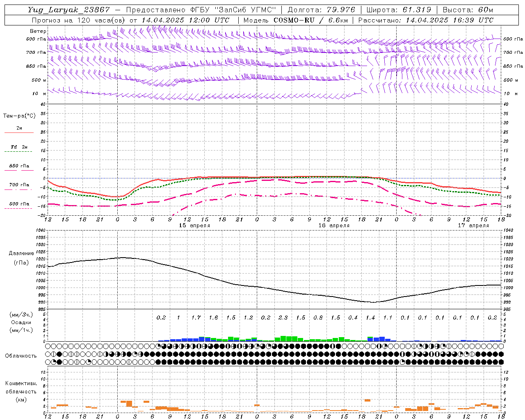Click the 'Конвективн.' convective cloud label
Viewport: 525px width, 420px height.
coord(21,383)
